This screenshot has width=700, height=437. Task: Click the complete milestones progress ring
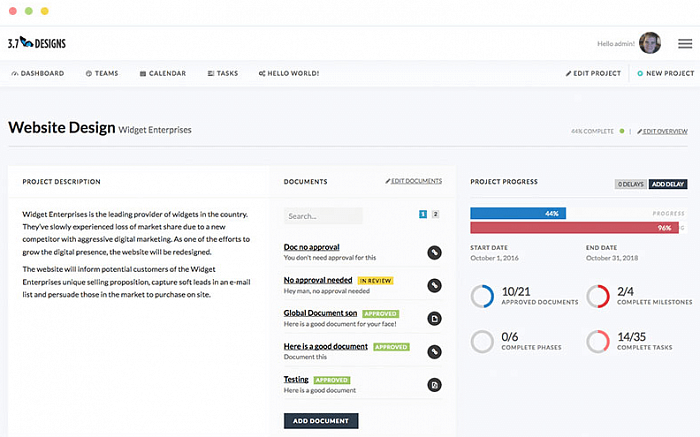[598, 296]
